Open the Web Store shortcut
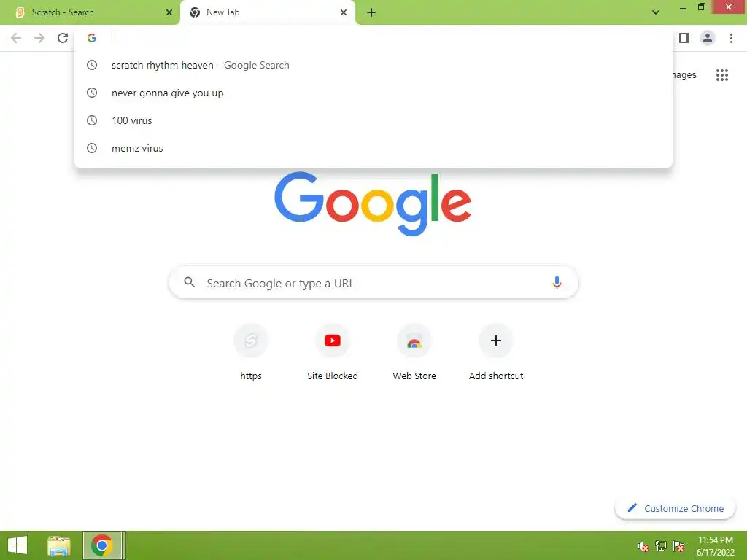This screenshot has width=747, height=560. click(x=414, y=352)
